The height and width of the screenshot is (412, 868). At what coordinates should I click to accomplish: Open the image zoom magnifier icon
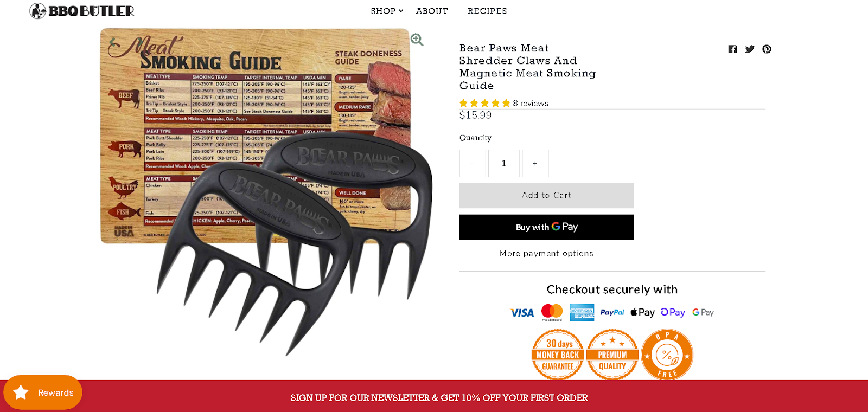(x=417, y=40)
